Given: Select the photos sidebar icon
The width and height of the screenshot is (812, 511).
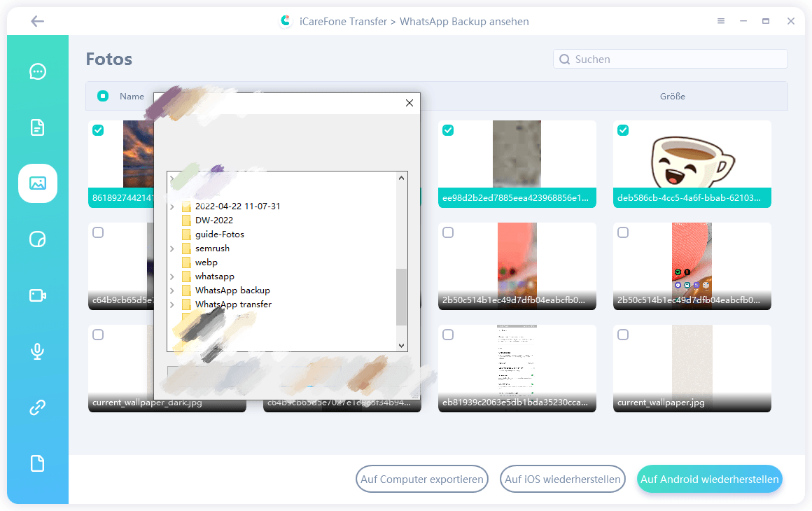Looking at the screenshot, I should click(x=38, y=183).
